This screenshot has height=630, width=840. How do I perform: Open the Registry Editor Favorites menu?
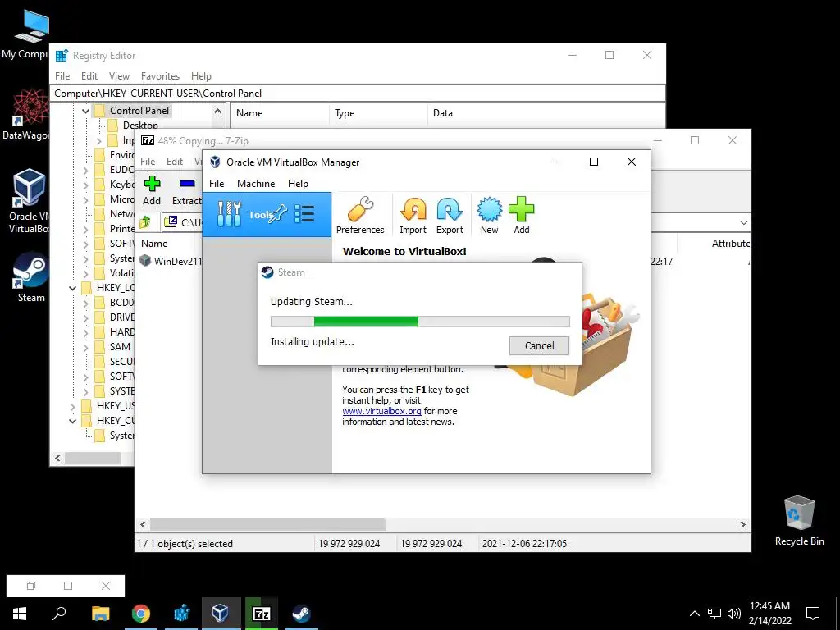pyautogui.click(x=160, y=76)
